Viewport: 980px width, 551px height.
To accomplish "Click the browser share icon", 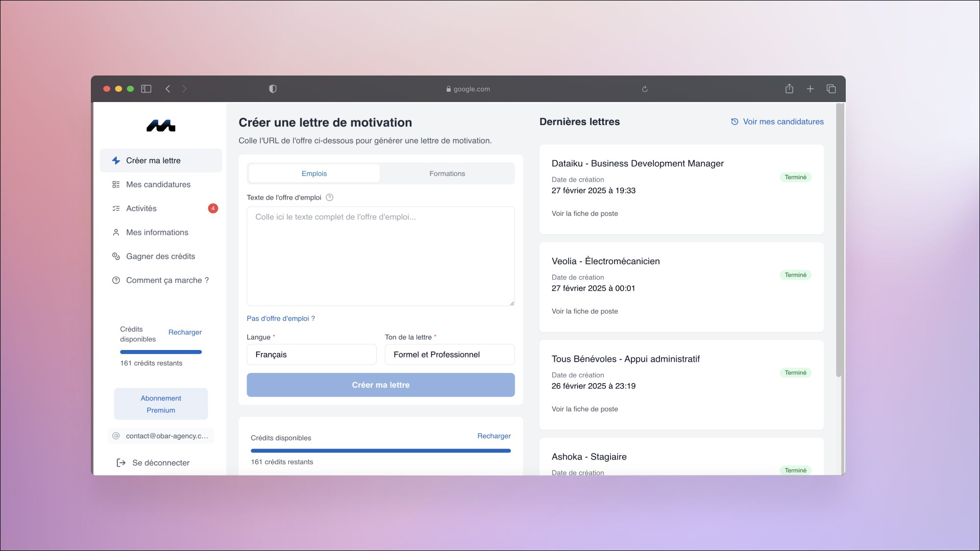I will [x=789, y=88].
